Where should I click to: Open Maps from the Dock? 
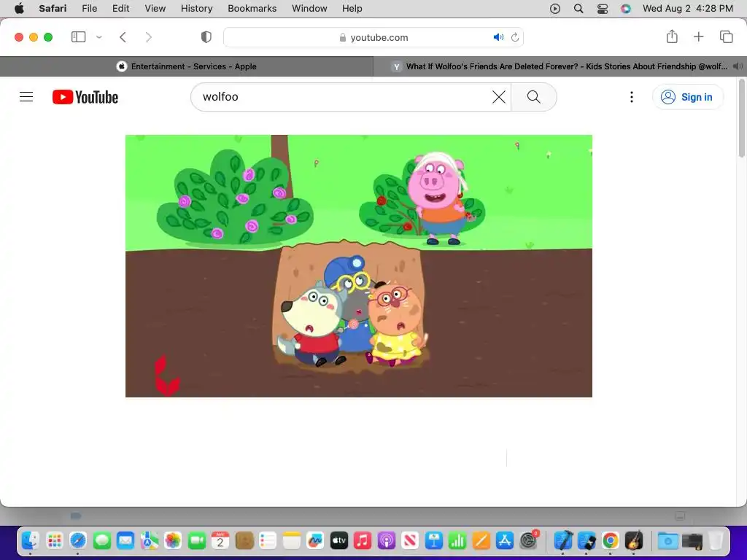click(149, 540)
